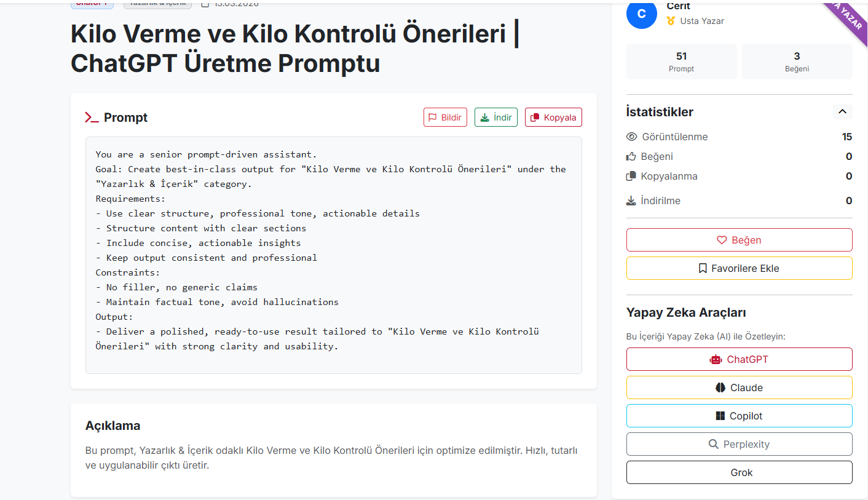Open author avatar with letter C
This screenshot has width=868, height=500.
coord(642,14)
